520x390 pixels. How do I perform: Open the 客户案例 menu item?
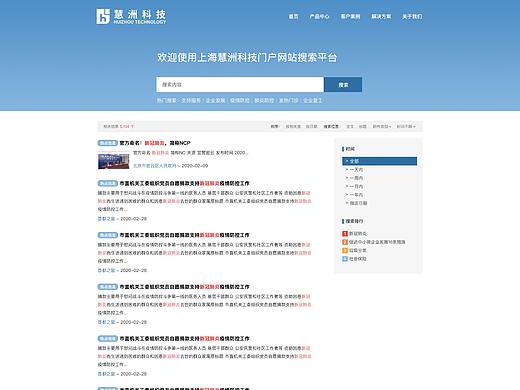click(350, 16)
